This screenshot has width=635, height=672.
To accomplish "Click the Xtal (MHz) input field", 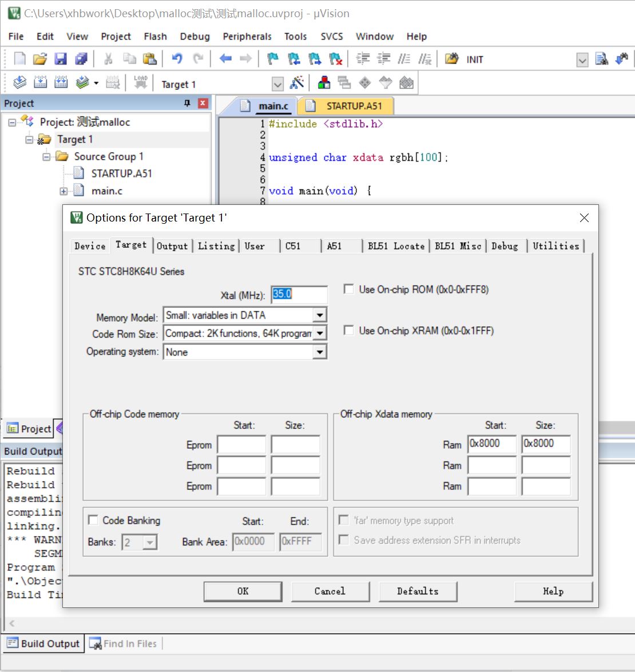I will pos(299,294).
